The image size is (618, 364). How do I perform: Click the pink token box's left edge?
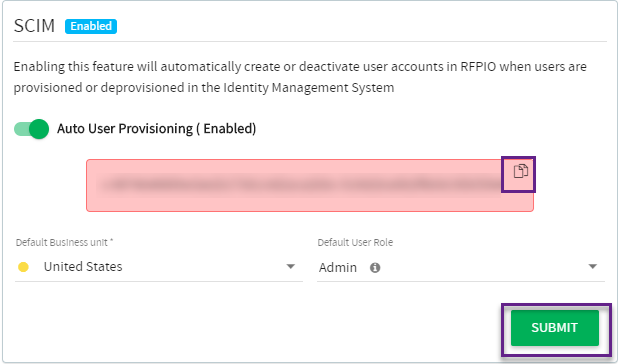point(87,186)
